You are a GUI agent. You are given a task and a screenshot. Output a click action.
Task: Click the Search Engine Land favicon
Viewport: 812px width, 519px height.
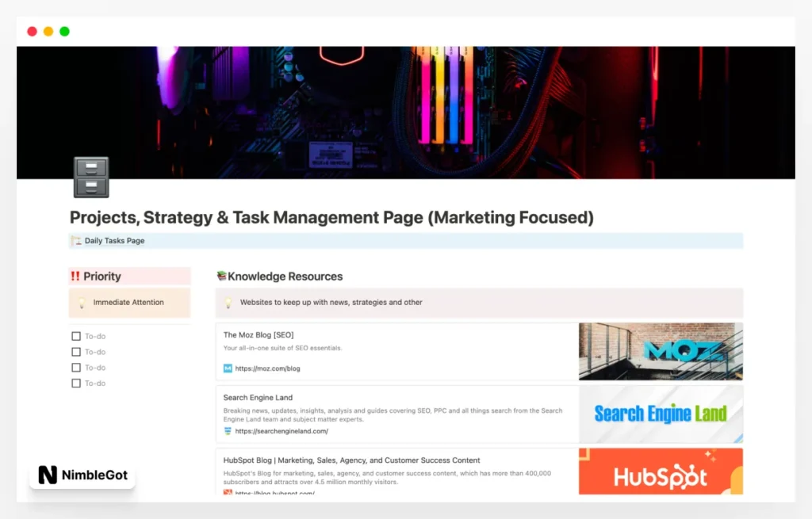click(228, 431)
